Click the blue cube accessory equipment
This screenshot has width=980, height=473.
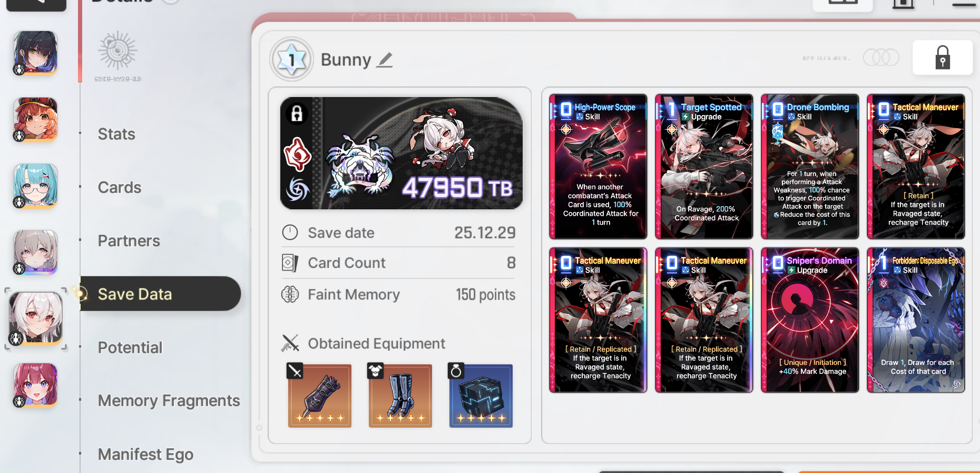point(481,395)
